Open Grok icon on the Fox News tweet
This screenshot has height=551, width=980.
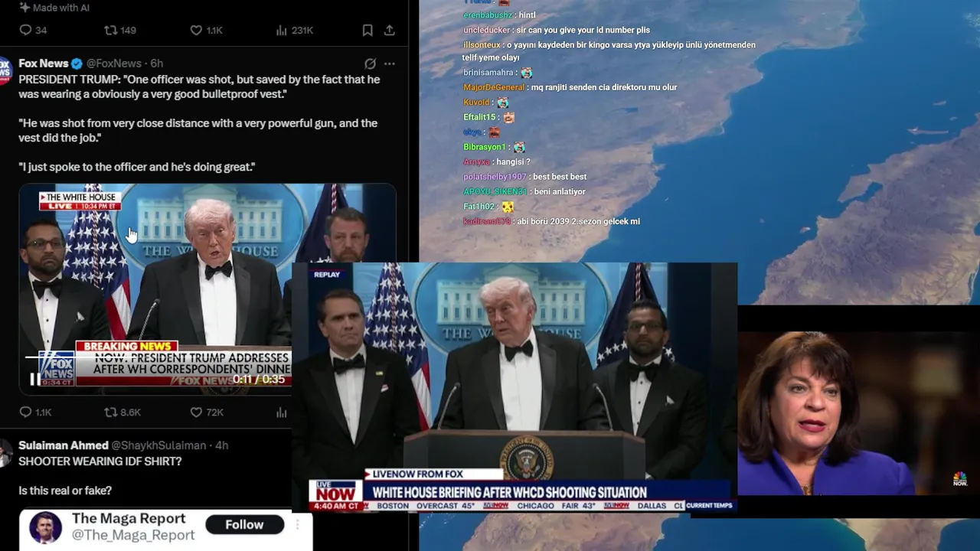pos(370,64)
